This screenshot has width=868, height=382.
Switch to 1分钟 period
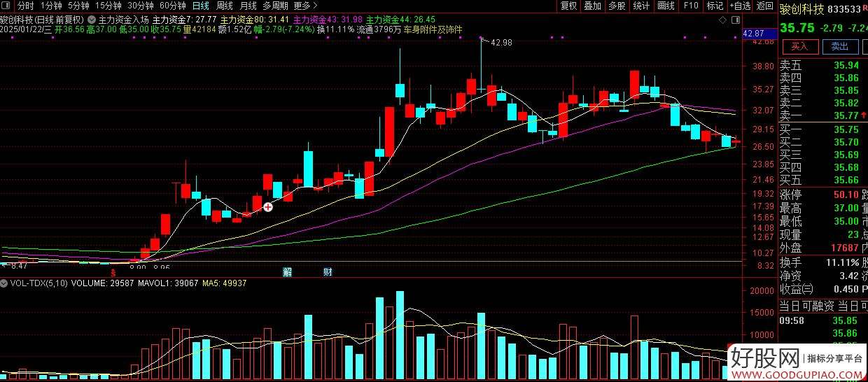[52, 6]
